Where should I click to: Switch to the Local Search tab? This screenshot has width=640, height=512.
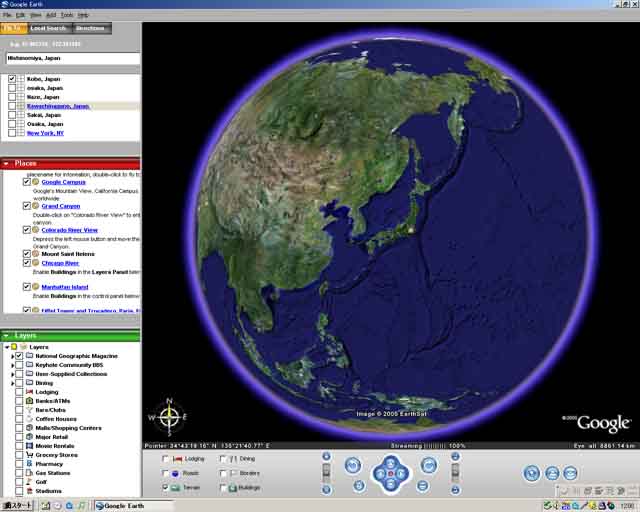(49, 28)
